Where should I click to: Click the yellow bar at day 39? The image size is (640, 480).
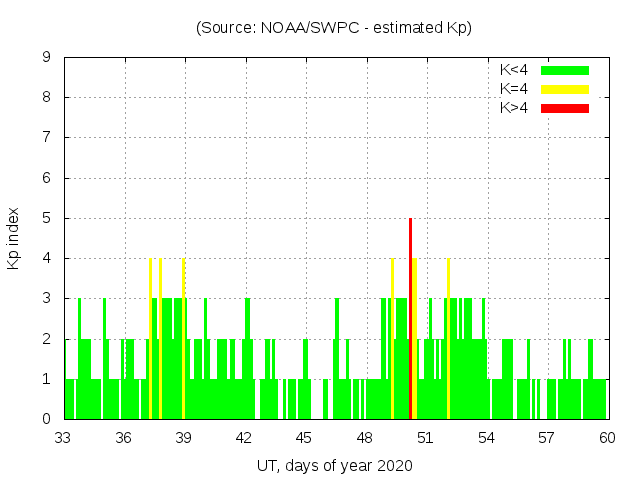[184, 340]
